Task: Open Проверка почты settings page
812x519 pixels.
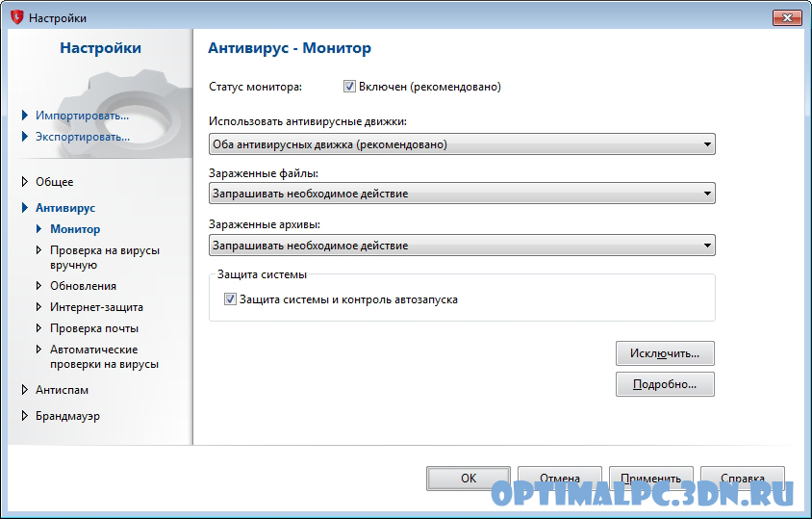Action: pos(94,328)
